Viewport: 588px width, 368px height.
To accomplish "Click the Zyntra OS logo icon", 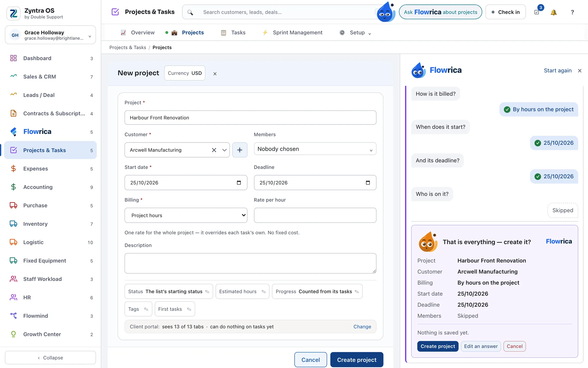I will click(14, 14).
